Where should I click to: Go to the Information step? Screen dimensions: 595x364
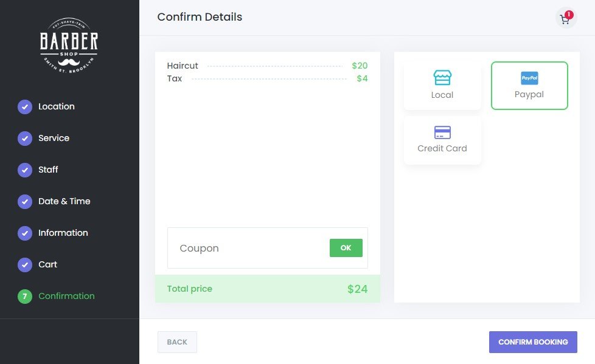tap(63, 233)
